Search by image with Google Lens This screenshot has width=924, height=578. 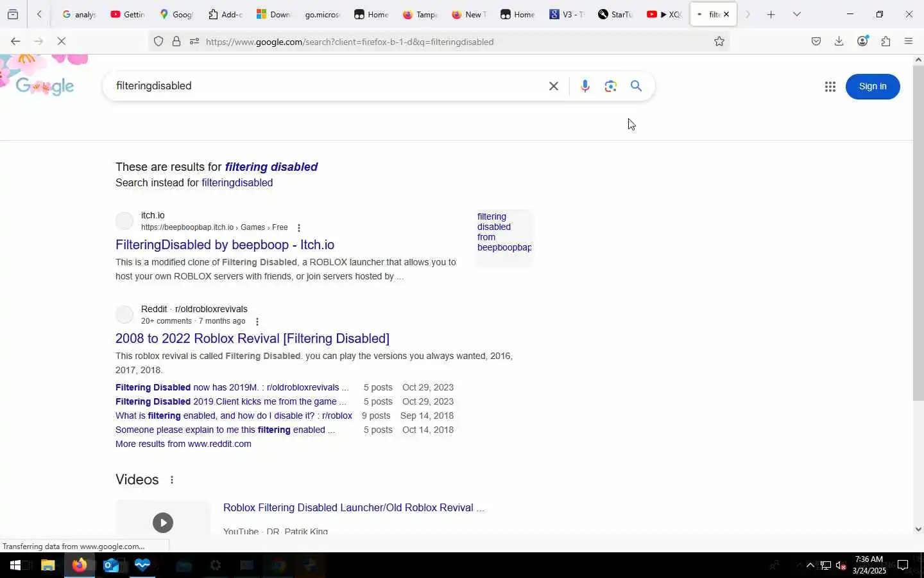pos(610,86)
